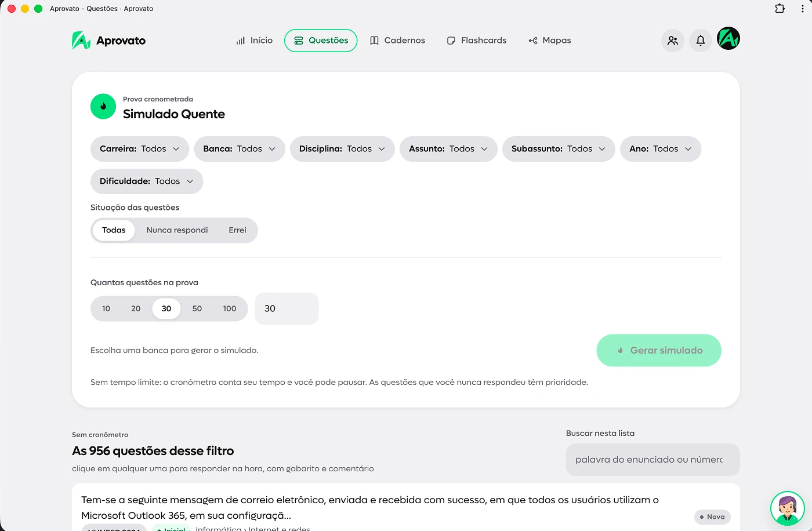Viewport: 812px width, 531px height.
Task: Click the Gerar simulado button
Action: point(659,350)
